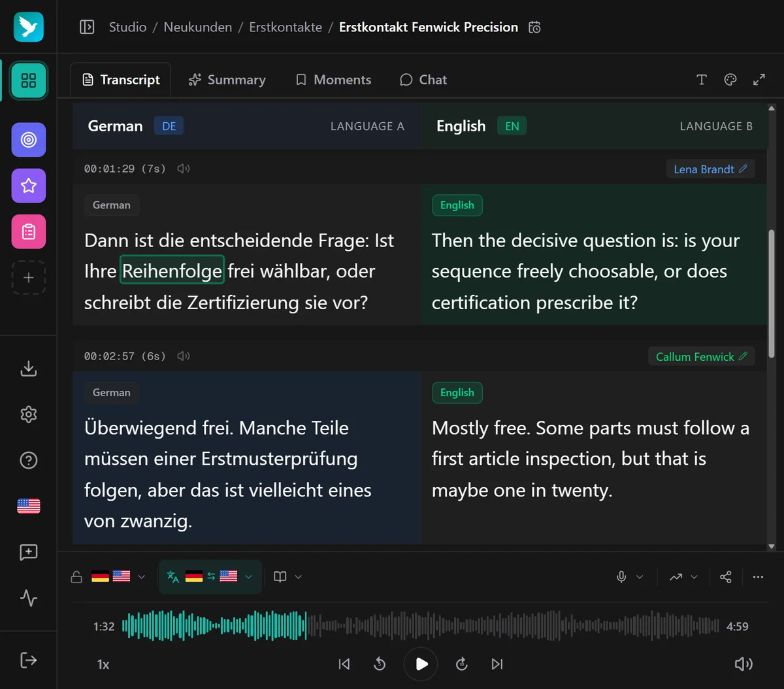This screenshot has width=784, height=689.
Task: Click the timestamp 00:02:57
Action: click(x=109, y=356)
